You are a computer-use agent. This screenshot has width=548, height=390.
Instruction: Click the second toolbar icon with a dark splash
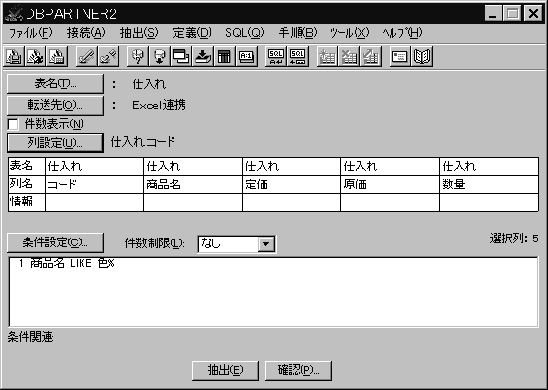tap(35, 56)
